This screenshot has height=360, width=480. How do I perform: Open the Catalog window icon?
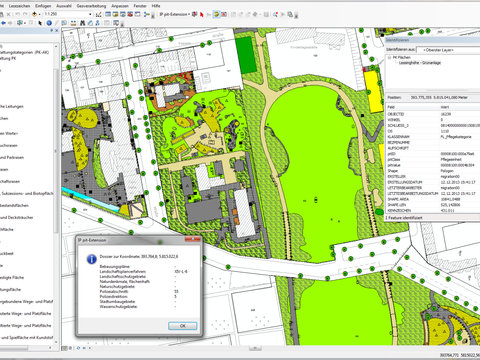[115, 14]
